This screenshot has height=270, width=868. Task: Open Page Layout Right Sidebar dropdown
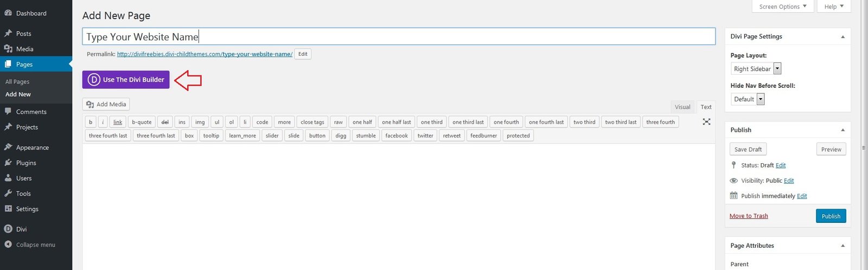click(756, 69)
